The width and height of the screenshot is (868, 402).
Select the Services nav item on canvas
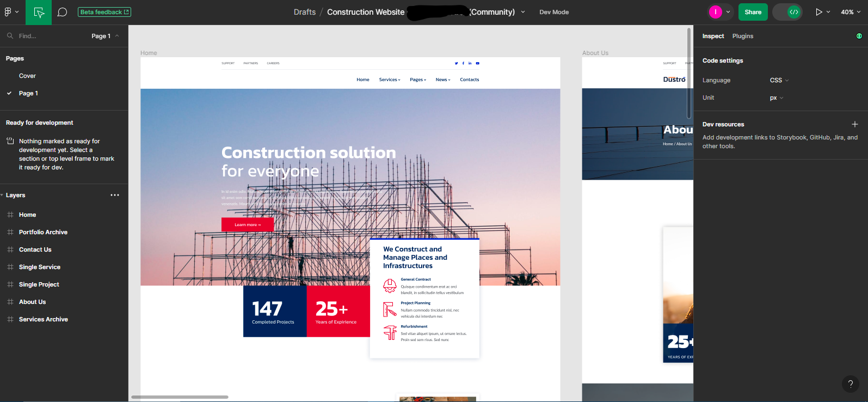tap(390, 80)
